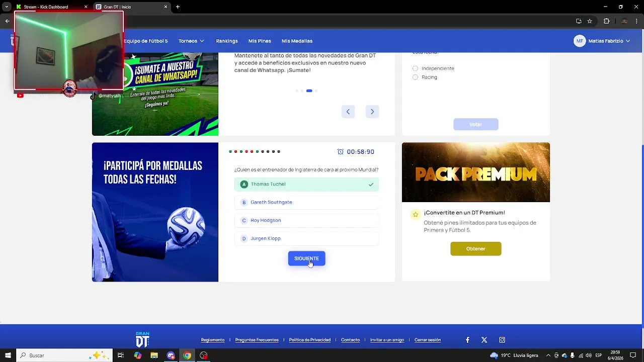644x362 pixels.
Task: Choose answer B Gareth Southgate
Action: coord(306,202)
